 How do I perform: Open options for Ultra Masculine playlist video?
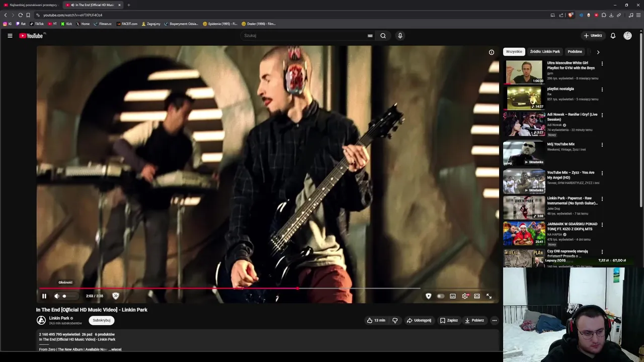602,64
